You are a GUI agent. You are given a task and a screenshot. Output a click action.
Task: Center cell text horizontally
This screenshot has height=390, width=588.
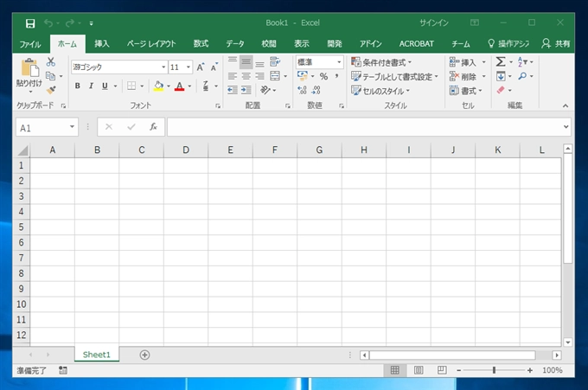pos(246,76)
